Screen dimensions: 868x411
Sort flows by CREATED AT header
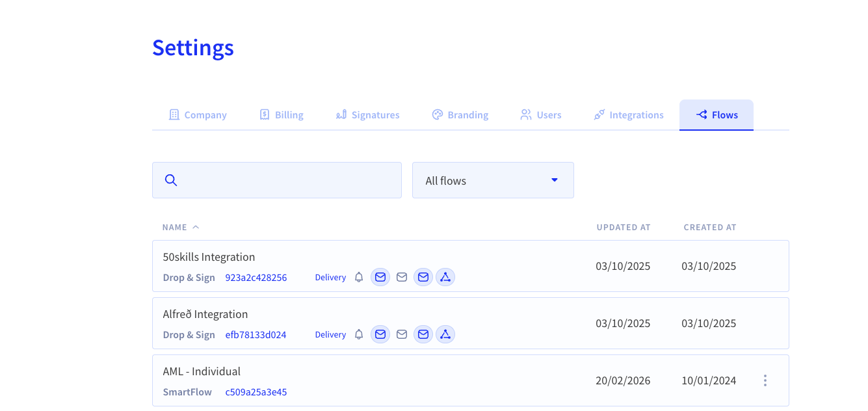pos(710,228)
